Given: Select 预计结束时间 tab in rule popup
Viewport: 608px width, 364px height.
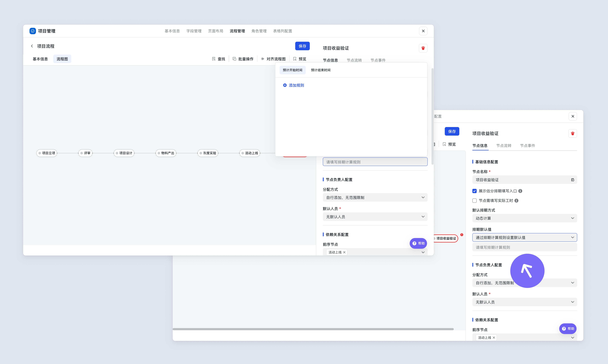Looking at the screenshot, I should tap(321, 70).
